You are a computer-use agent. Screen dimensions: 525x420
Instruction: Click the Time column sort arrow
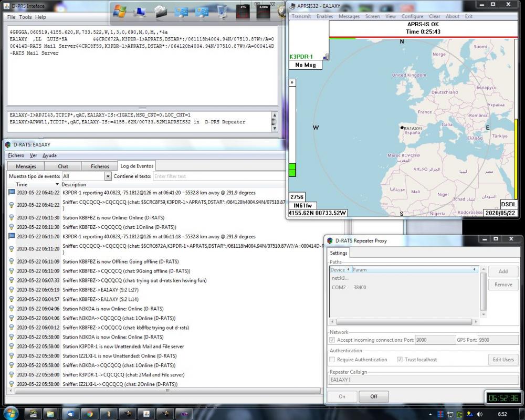[x=57, y=184]
